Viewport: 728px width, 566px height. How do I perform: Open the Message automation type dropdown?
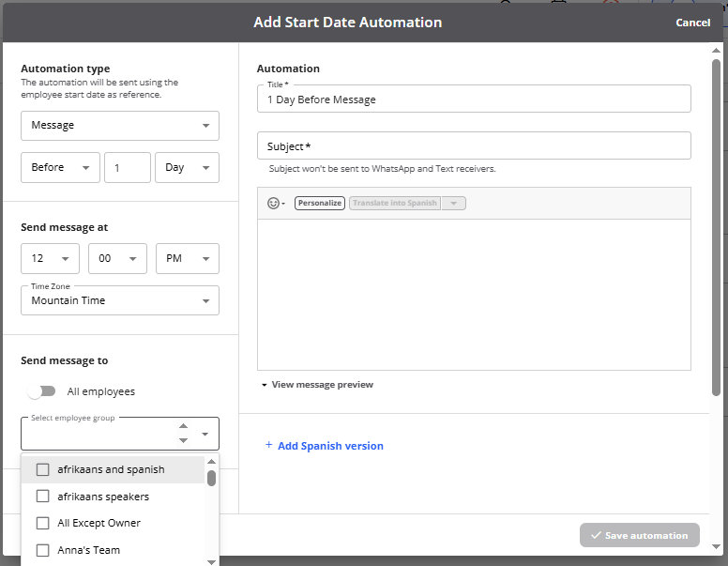tap(120, 125)
